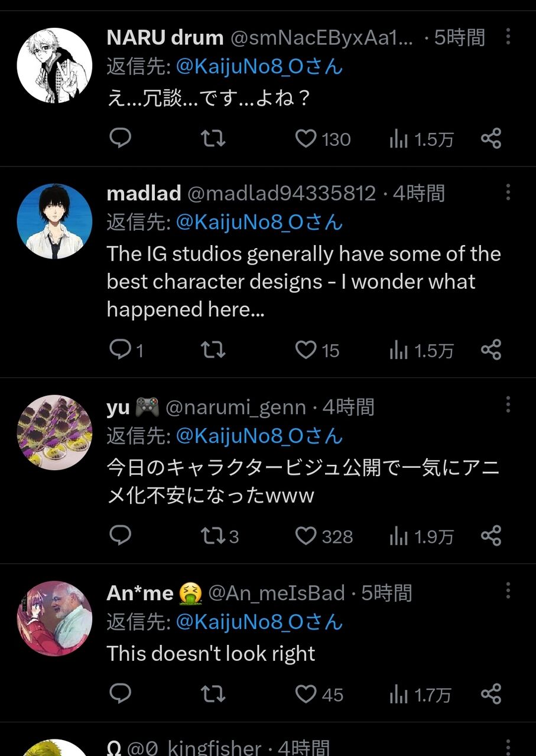Reply to NARU drum's tweet
This screenshot has height=756, width=536.
pyautogui.click(x=121, y=138)
